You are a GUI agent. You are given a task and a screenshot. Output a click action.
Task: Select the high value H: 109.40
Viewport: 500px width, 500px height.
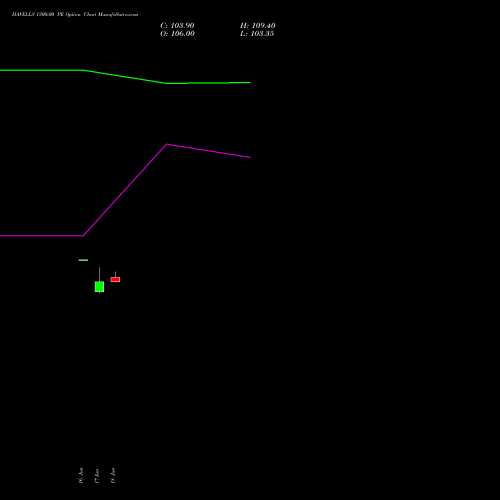(x=258, y=26)
